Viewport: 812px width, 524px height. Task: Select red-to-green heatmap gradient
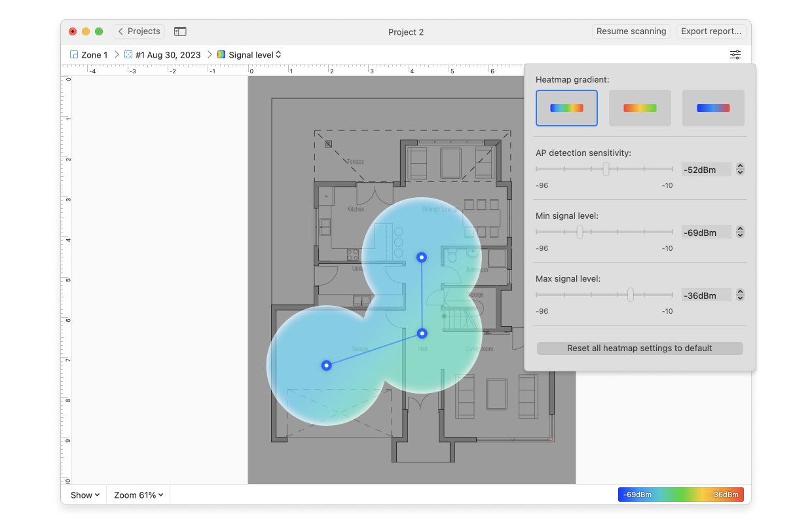(640, 108)
